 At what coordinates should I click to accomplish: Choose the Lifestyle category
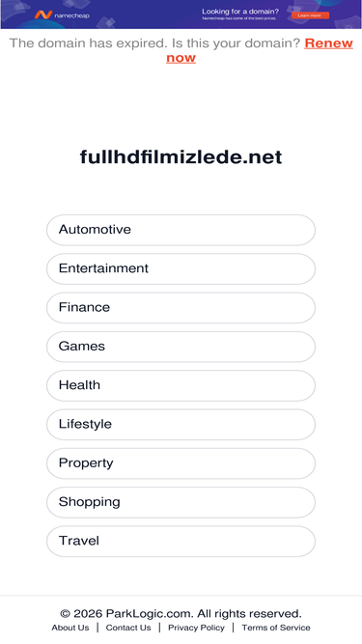(181, 424)
